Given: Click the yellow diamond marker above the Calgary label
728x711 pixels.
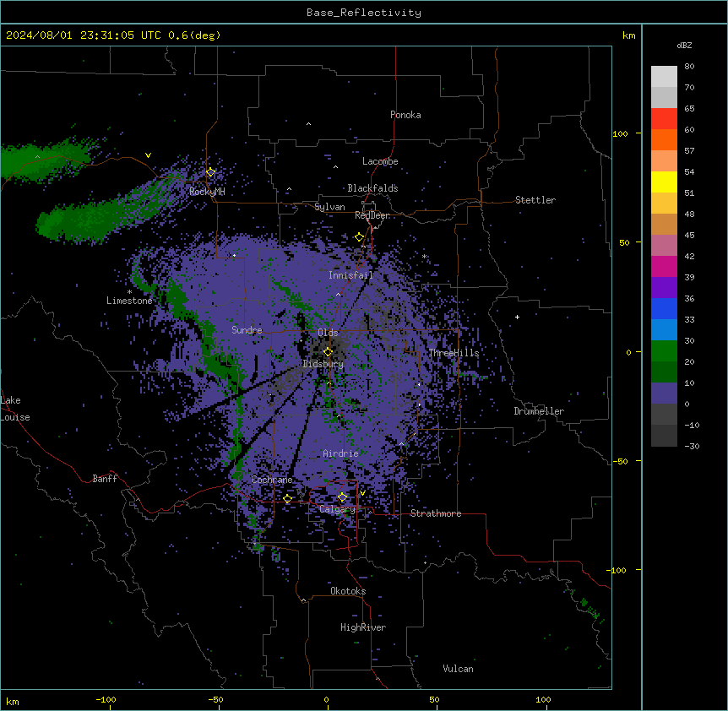Looking at the screenshot, I should click(342, 497).
